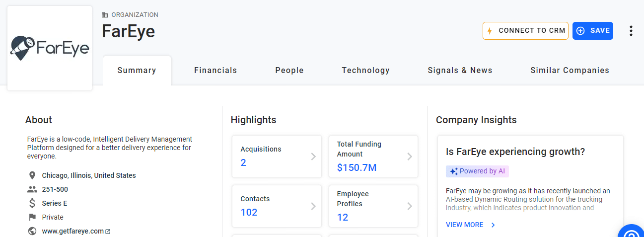Viewport: 644px width, 237px height.
Task: Click the lightning bolt icon in Connect to CRM
Action: tap(490, 31)
